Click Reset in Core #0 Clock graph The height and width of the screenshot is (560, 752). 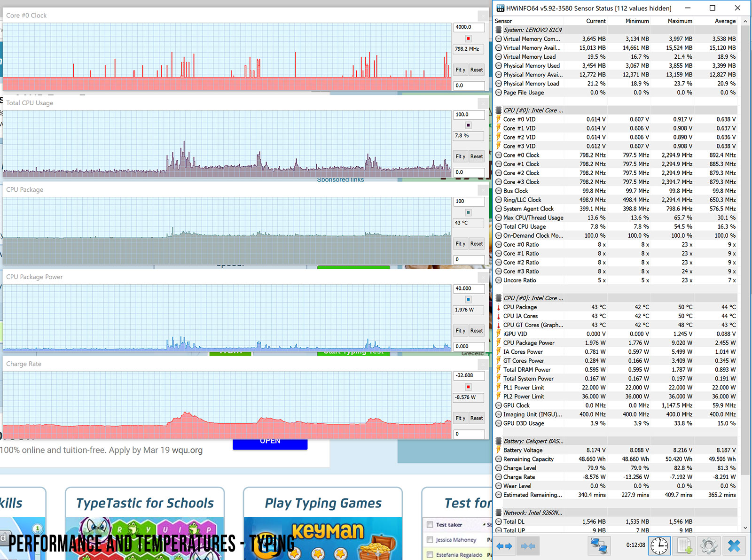[477, 70]
